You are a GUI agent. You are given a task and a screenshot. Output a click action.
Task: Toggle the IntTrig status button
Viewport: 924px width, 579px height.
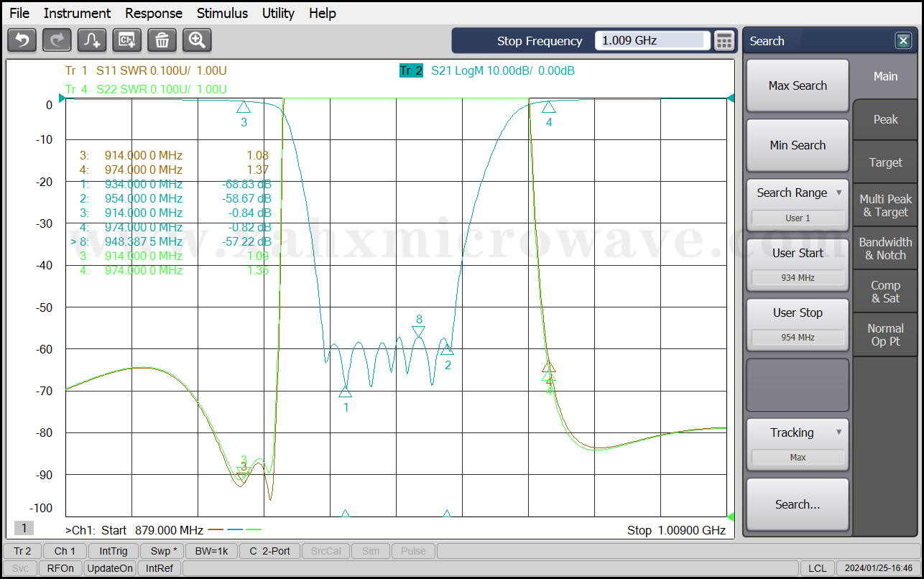point(114,551)
